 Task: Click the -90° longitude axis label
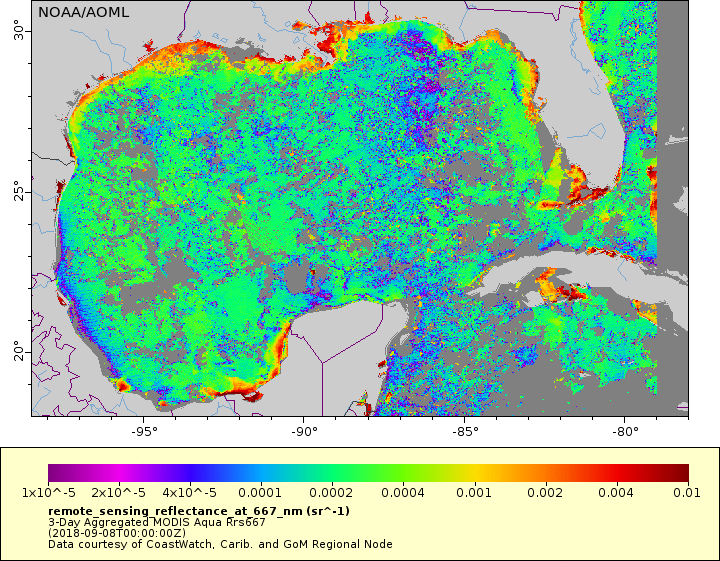304,432
